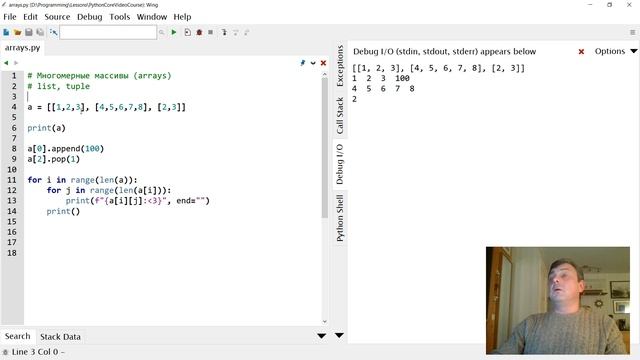Expand the right panel dropdown triangle
Viewport: 640px width, 360px height.
pyautogui.click(x=339, y=336)
